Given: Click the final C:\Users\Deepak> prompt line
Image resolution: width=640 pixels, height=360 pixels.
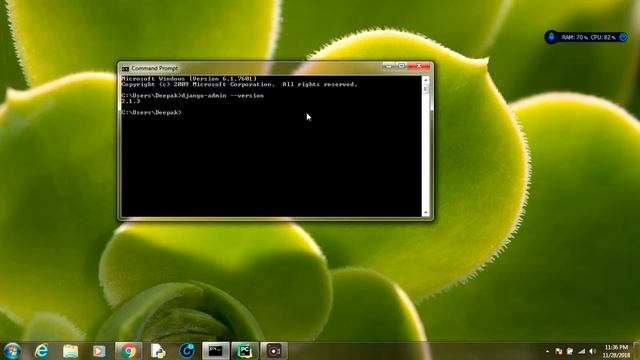Looking at the screenshot, I should 151,112.
